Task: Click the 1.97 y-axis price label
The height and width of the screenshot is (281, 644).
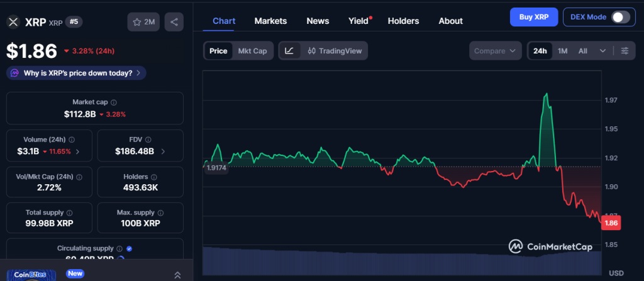Action: (x=611, y=100)
